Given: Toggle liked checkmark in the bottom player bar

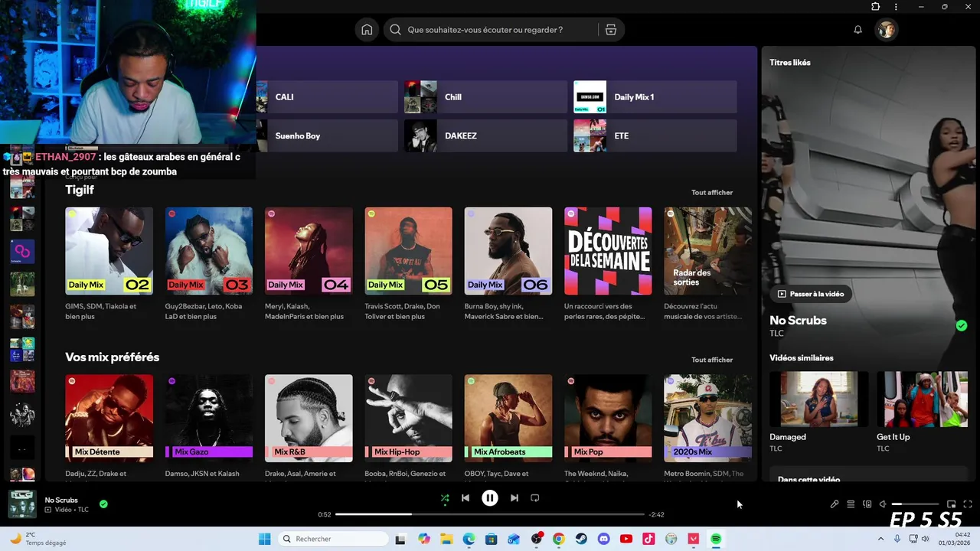Looking at the screenshot, I should click(x=103, y=504).
